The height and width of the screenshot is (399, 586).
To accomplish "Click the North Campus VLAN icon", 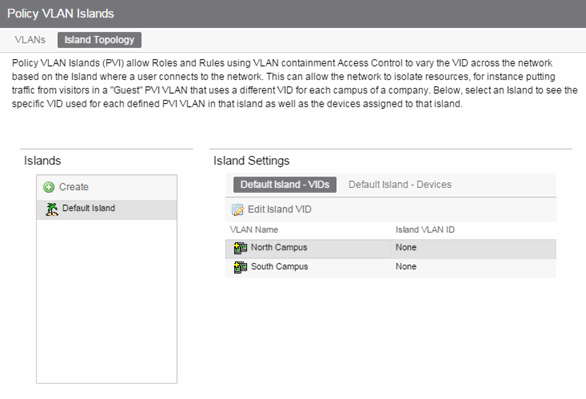I will tap(240, 248).
